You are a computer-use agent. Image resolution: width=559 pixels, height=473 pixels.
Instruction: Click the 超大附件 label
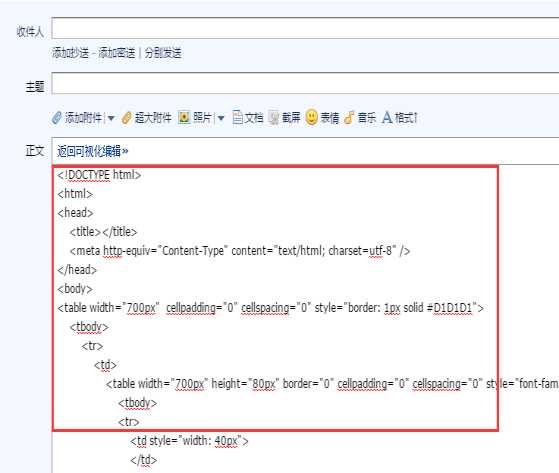[x=153, y=118]
